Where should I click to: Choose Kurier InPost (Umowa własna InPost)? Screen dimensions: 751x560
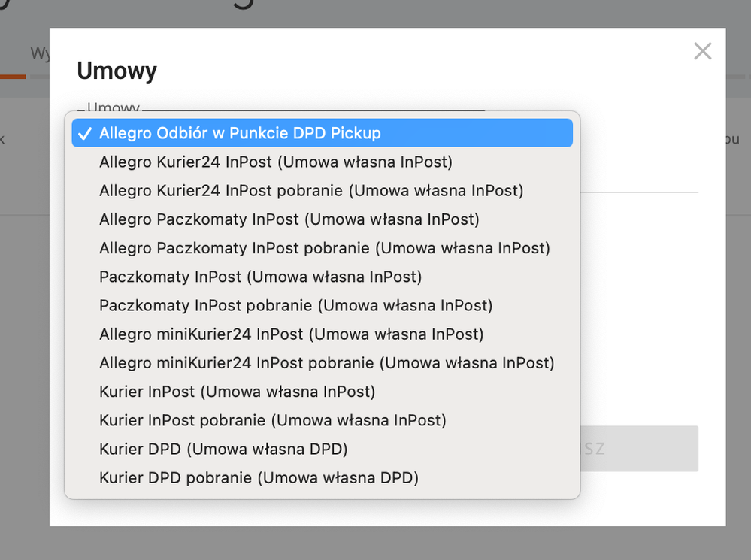coord(323,392)
